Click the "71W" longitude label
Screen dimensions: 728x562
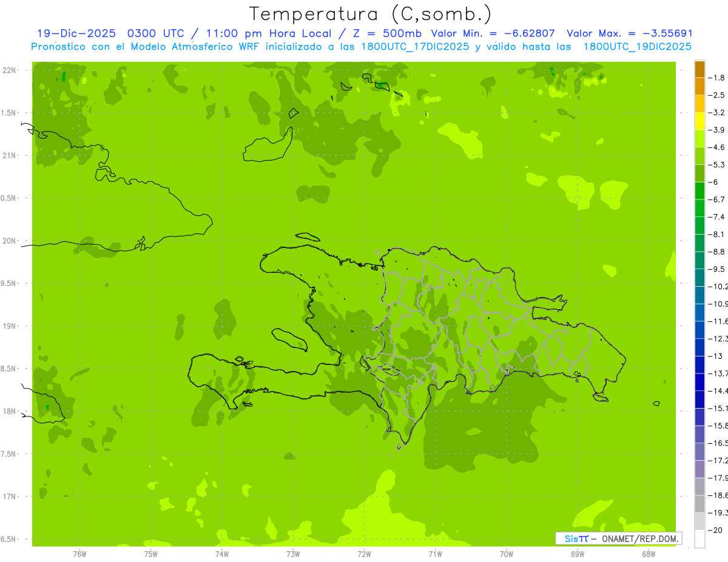(435, 554)
